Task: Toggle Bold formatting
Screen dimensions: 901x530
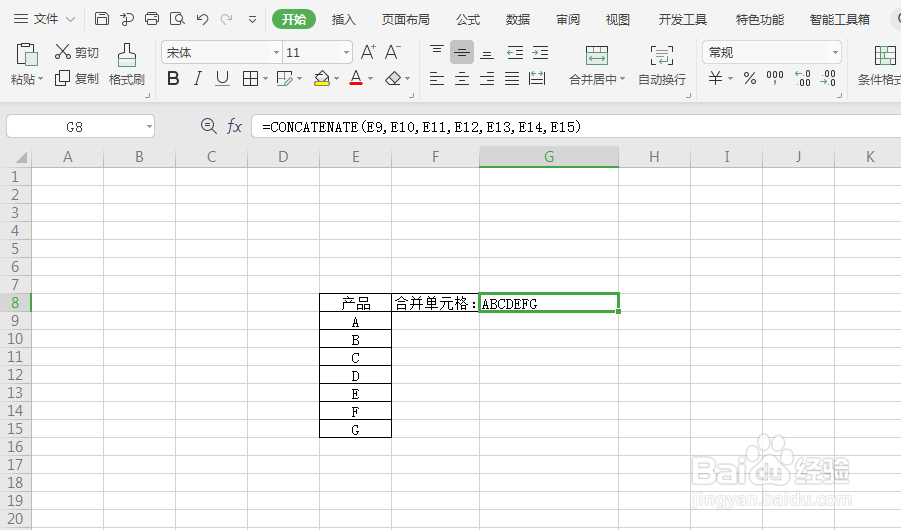Action: tap(173, 78)
